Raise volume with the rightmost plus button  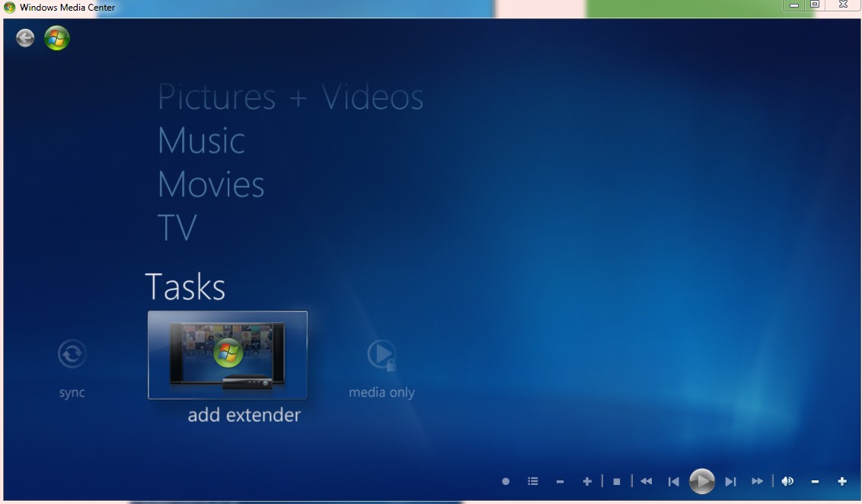[x=842, y=481]
